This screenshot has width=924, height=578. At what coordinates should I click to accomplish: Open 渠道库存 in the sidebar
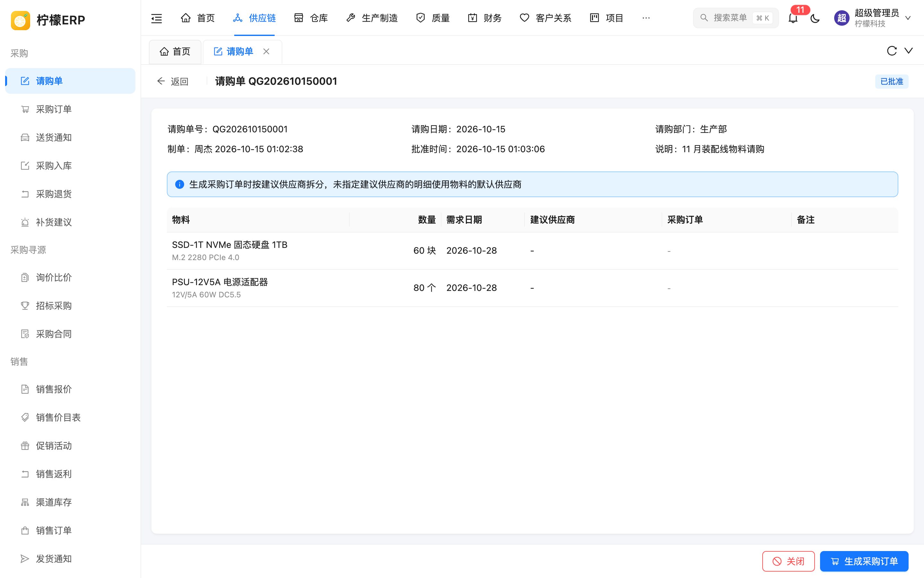(x=70, y=502)
